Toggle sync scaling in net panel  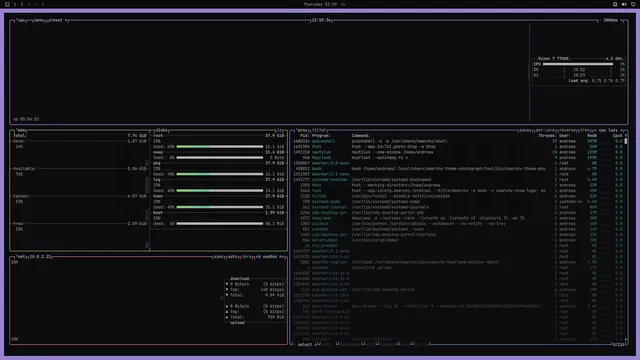(218, 257)
